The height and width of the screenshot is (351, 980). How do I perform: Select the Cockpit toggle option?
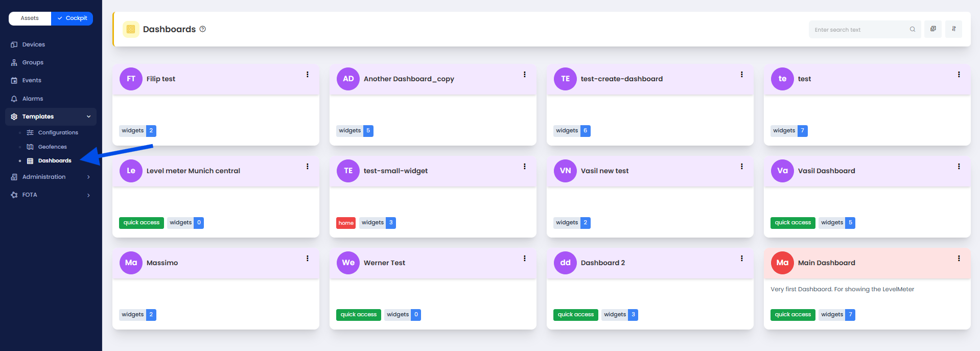coord(72,18)
